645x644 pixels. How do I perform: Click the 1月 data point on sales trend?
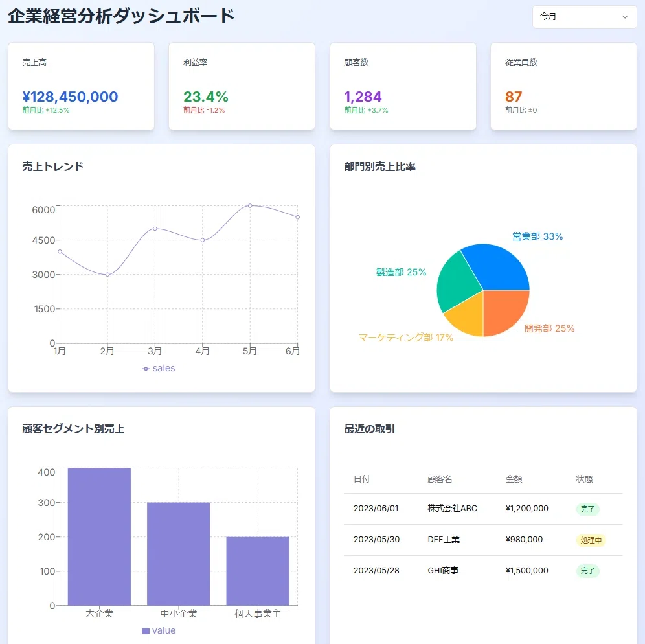(60, 251)
